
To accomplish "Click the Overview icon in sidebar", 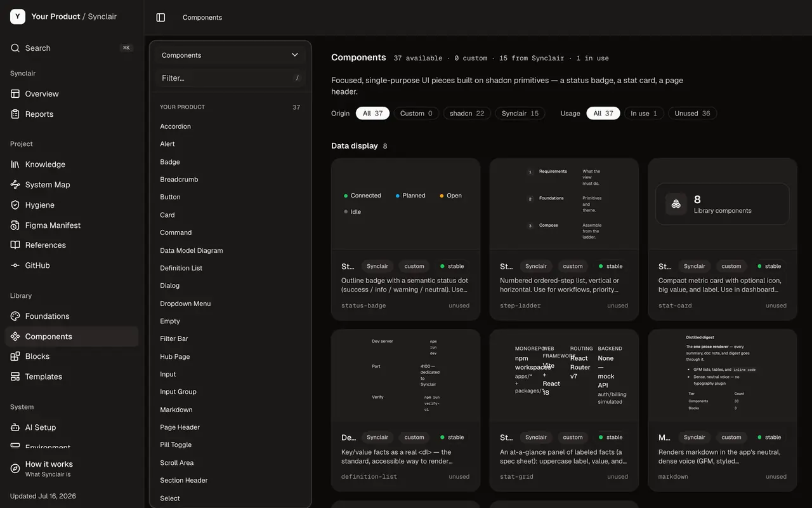I will (15, 94).
